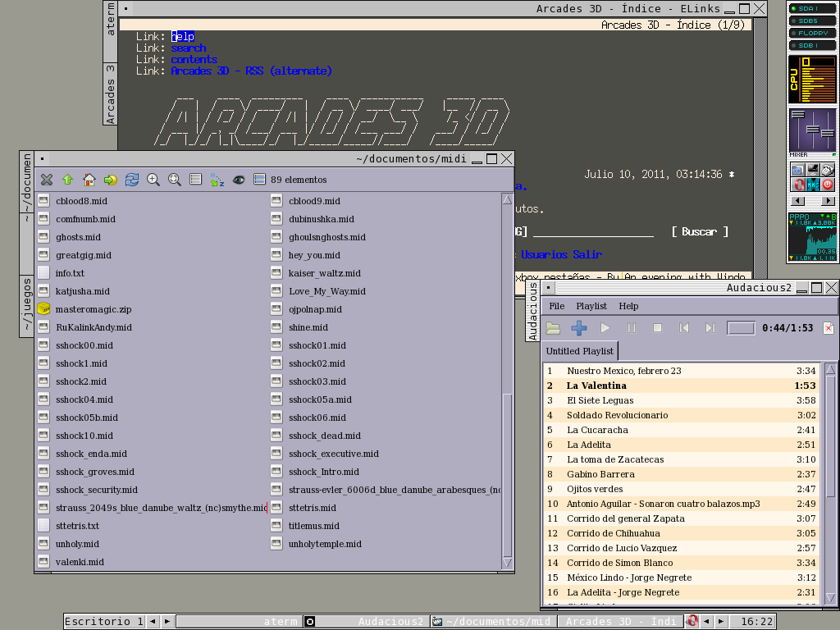Click the search text field beside Buscar
Viewport: 840px width, 630px height.
[x=593, y=232]
